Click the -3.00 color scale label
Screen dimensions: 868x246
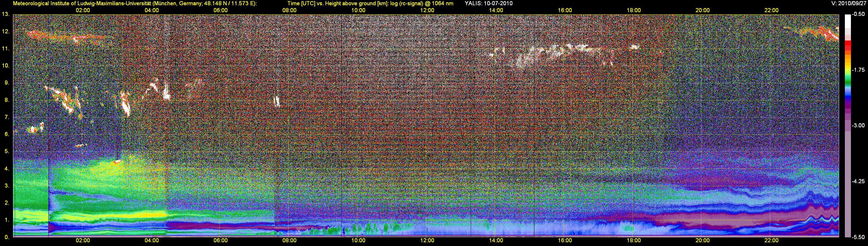tap(858, 125)
